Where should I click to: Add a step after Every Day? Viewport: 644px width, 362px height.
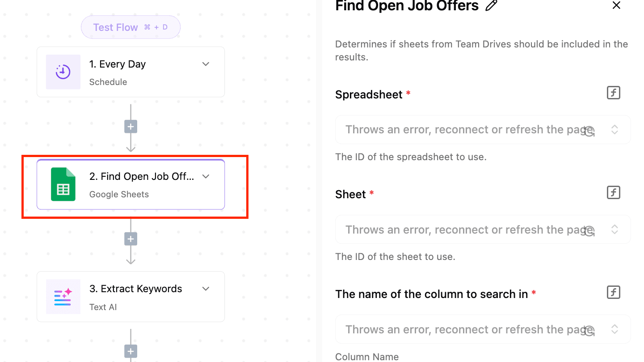coord(130,127)
